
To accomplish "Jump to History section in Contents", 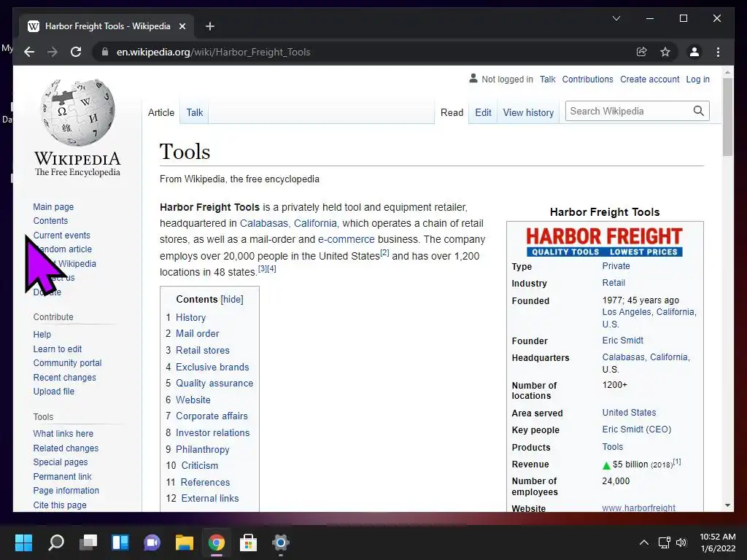I will [x=190, y=317].
